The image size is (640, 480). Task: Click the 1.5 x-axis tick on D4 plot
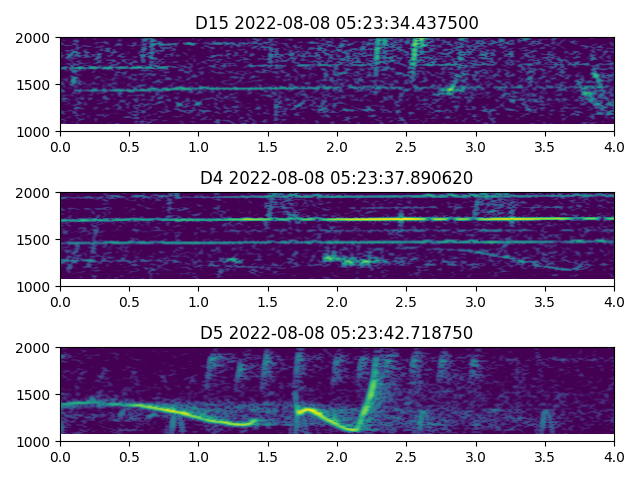pos(268,301)
